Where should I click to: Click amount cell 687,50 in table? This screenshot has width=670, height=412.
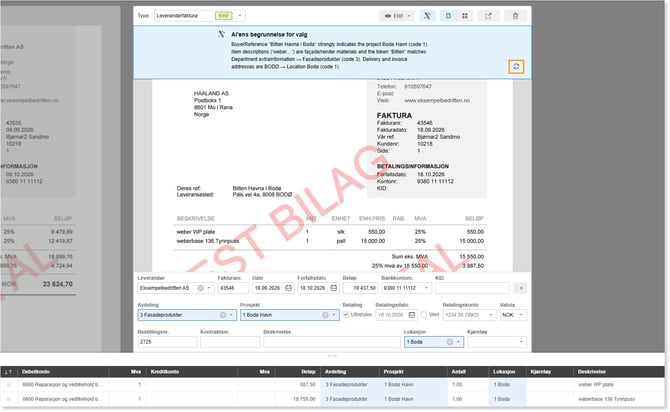[308, 385]
